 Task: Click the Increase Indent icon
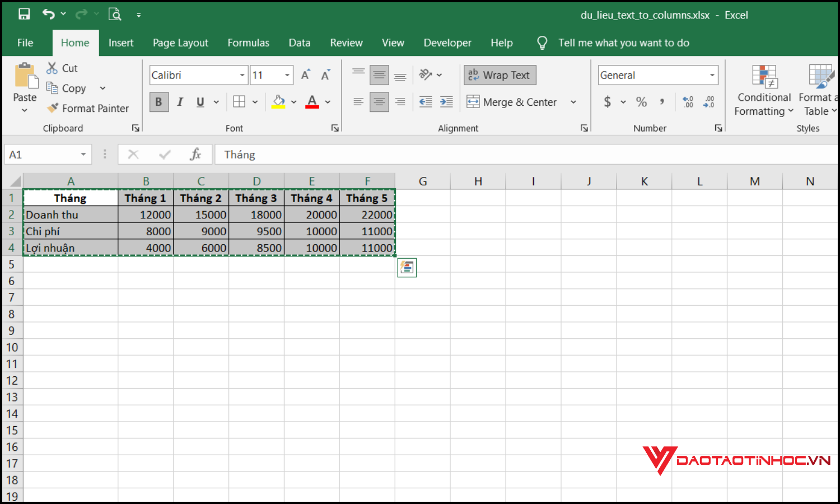(x=446, y=102)
